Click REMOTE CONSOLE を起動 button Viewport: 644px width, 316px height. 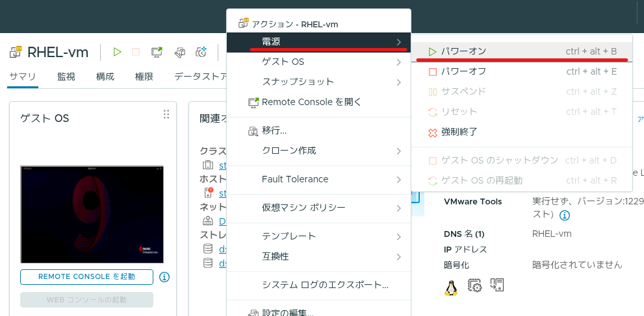pos(86,277)
